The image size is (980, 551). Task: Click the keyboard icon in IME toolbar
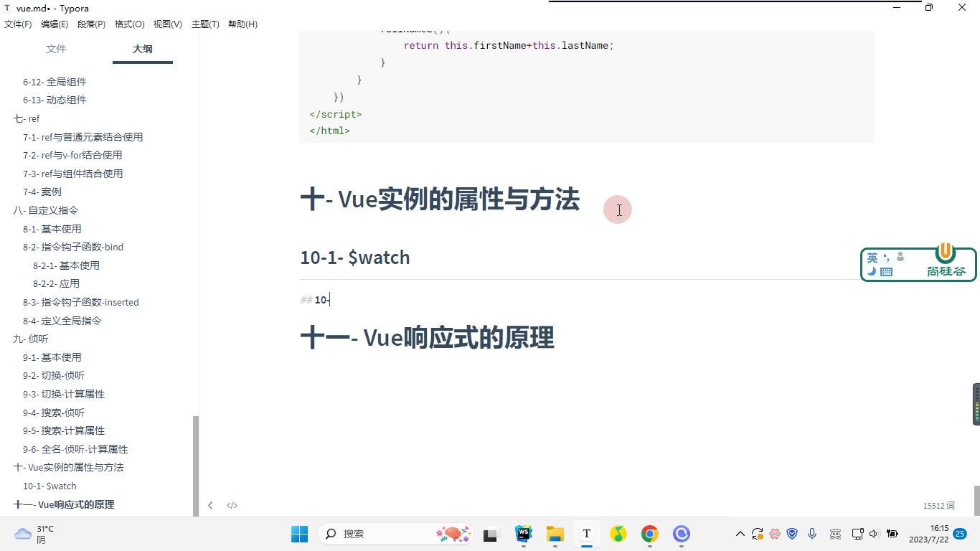(x=886, y=272)
